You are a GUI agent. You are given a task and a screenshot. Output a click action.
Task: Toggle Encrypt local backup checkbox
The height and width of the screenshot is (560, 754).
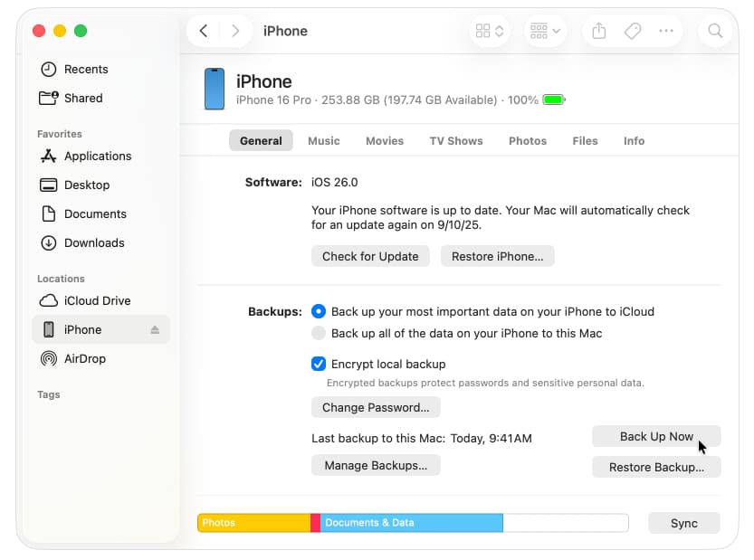[x=319, y=364]
